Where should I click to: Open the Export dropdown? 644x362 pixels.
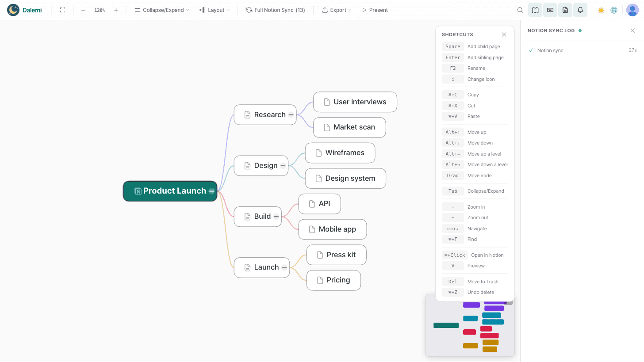click(x=337, y=10)
